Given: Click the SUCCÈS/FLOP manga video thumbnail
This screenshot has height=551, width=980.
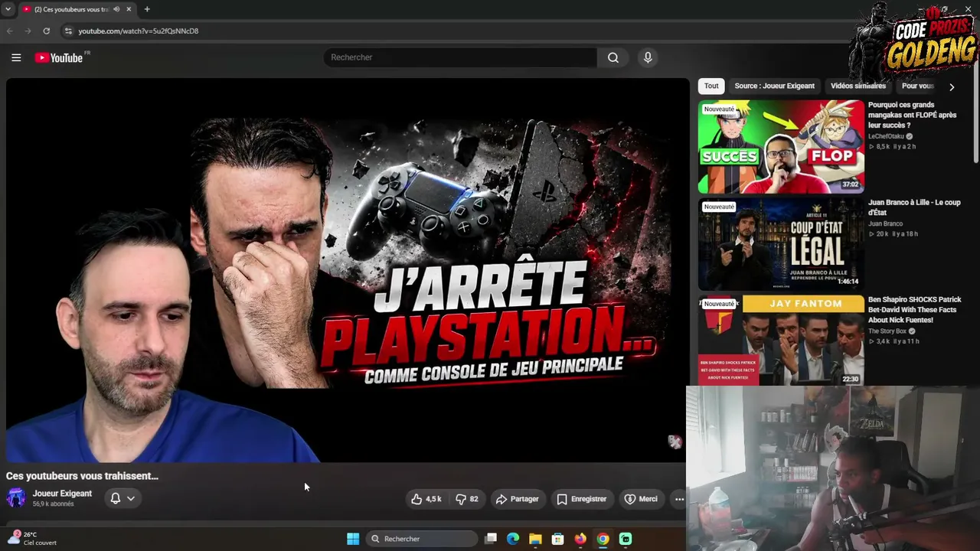Looking at the screenshot, I should pos(781,147).
